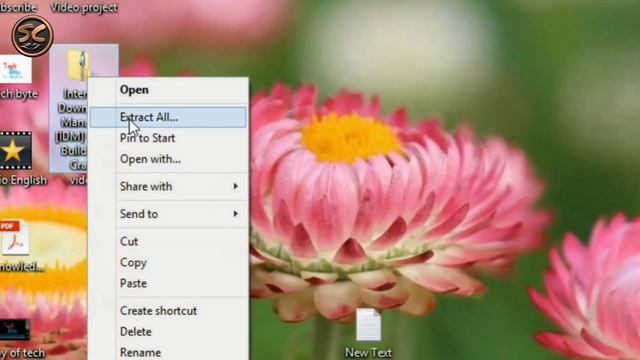Choose Rename from the context menu

[168, 352]
